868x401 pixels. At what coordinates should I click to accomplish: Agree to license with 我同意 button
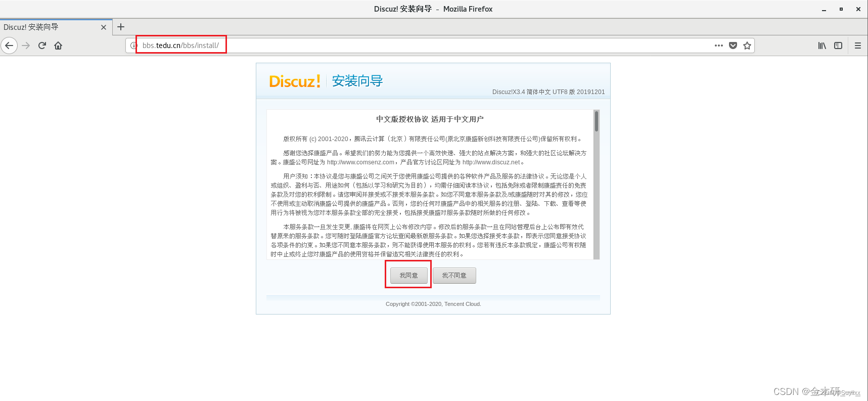point(409,276)
